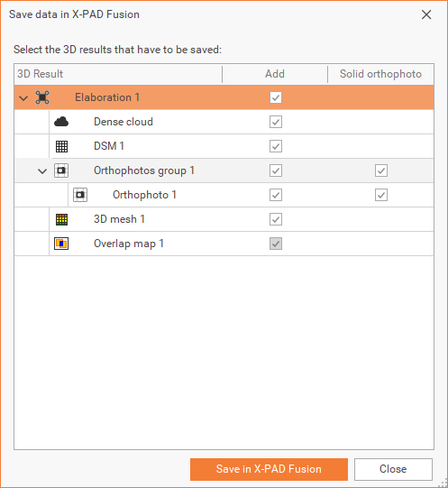Save results in X-PAD Fusion

click(269, 469)
